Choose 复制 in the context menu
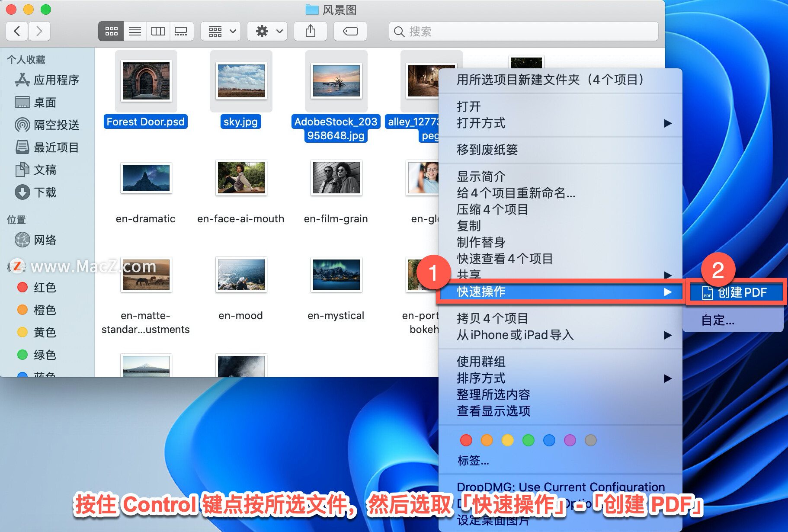Viewport: 788px width, 532px height. (561, 226)
